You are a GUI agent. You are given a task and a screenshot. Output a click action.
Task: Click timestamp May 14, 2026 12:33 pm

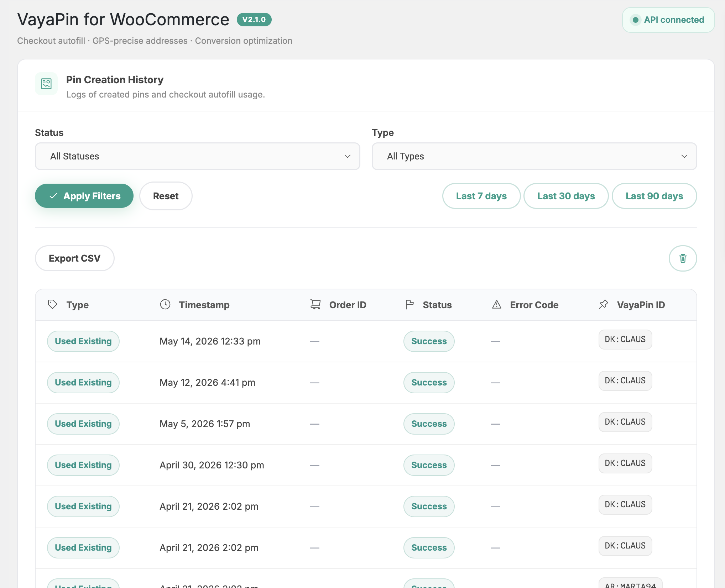pyautogui.click(x=210, y=341)
